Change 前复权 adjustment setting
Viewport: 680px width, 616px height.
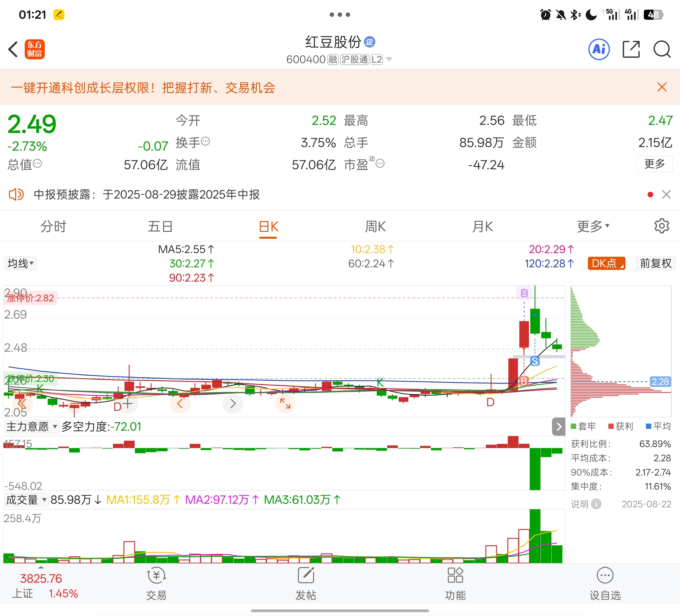point(656,263)
